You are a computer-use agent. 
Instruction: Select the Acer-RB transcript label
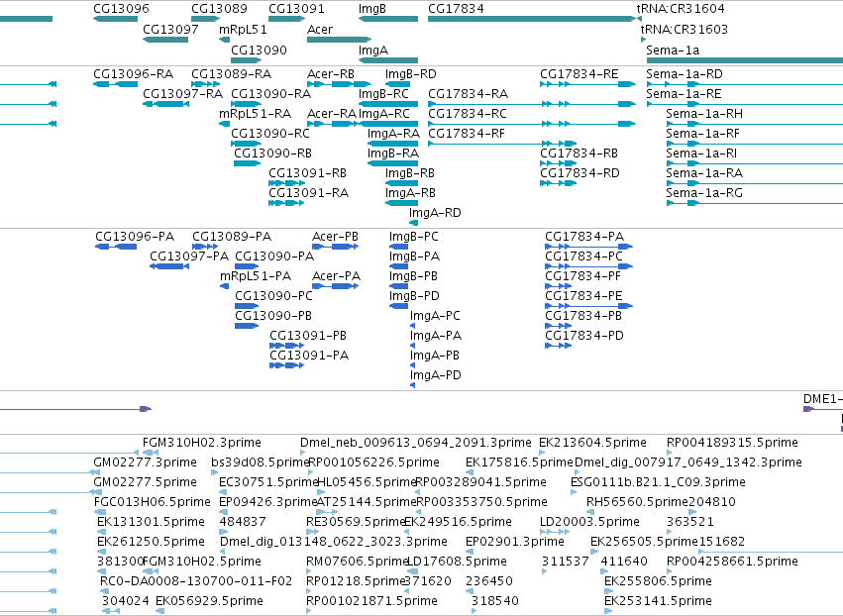click(x=331, y=73)
